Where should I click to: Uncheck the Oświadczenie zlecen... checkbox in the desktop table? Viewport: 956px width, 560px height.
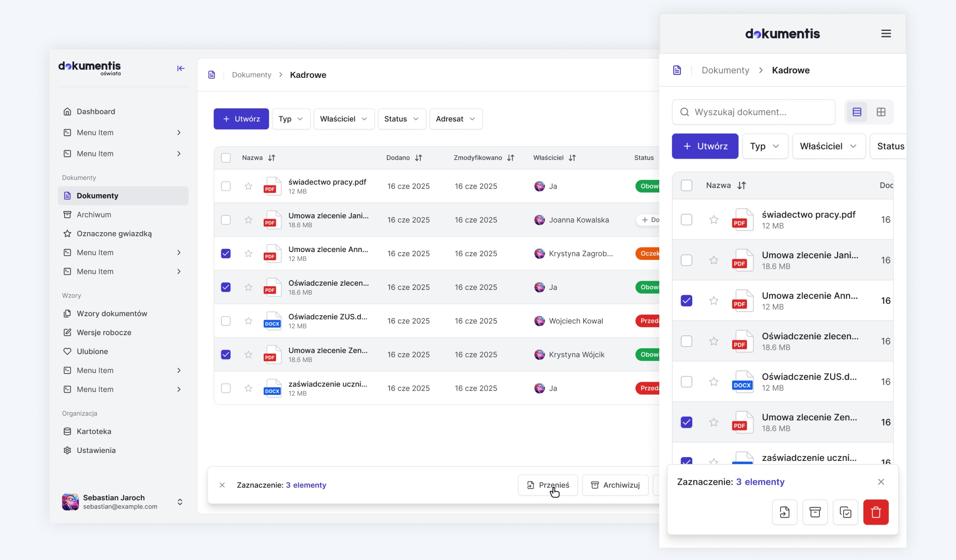[x=226, y=287]
